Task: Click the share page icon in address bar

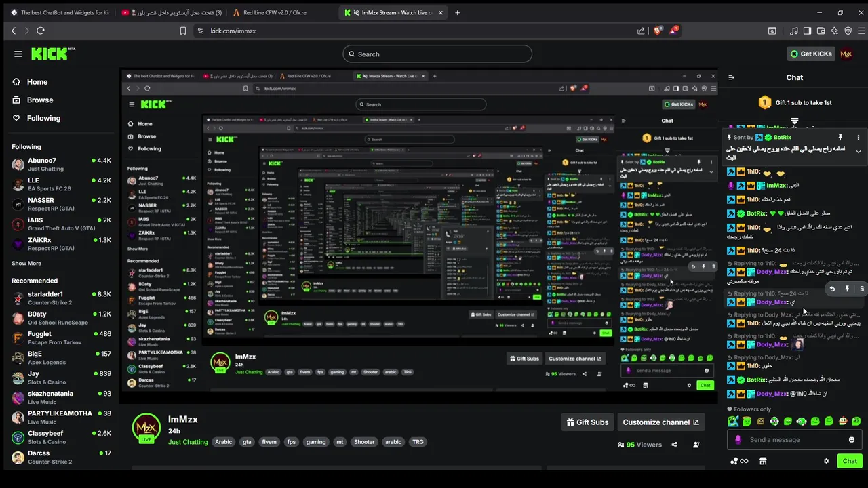Action: (641, 30)
